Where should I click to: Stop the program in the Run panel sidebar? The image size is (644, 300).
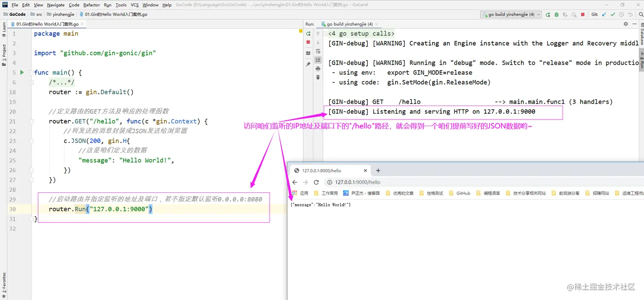click(x=308, y=42)
